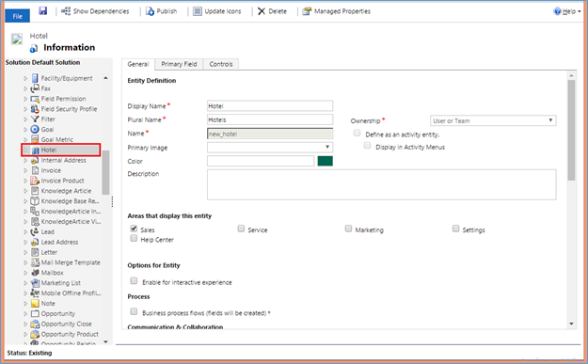Check Display in Activity Menus
The image size is (588, 364).
point(367,146)
